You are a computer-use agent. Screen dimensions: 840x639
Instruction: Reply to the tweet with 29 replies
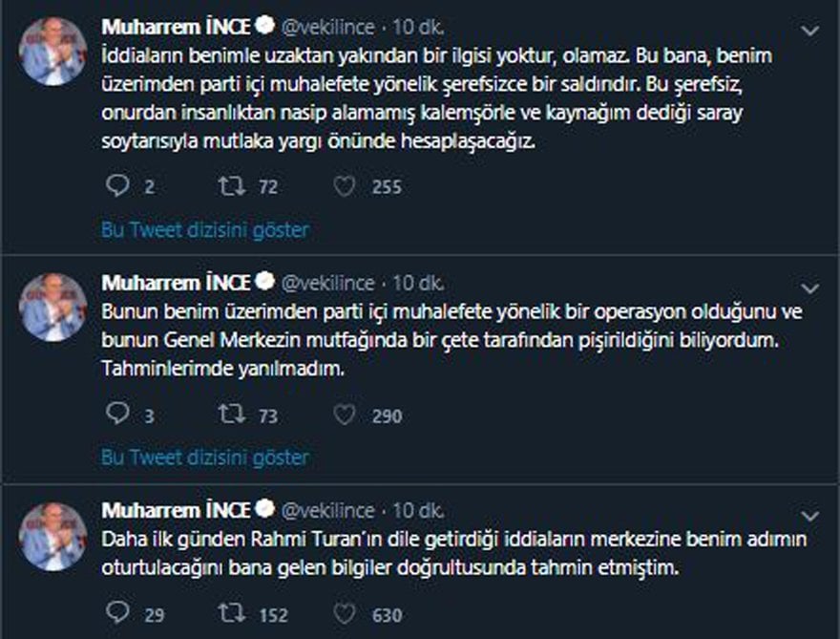click(x=116, y=614)
